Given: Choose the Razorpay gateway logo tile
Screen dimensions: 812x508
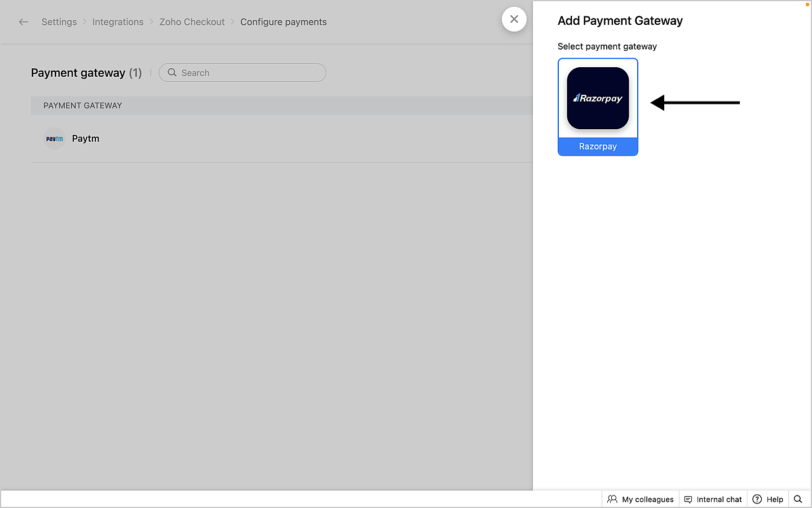Looking at the screenshot, I should pyautogui.click(x=598, y=98).
